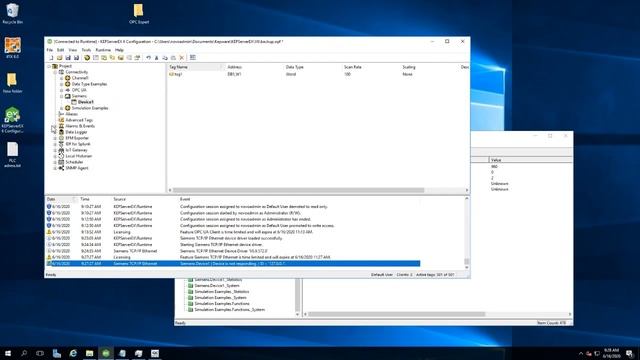
Task: Click the Undo toolbar icon
Action: coord(149,58)
